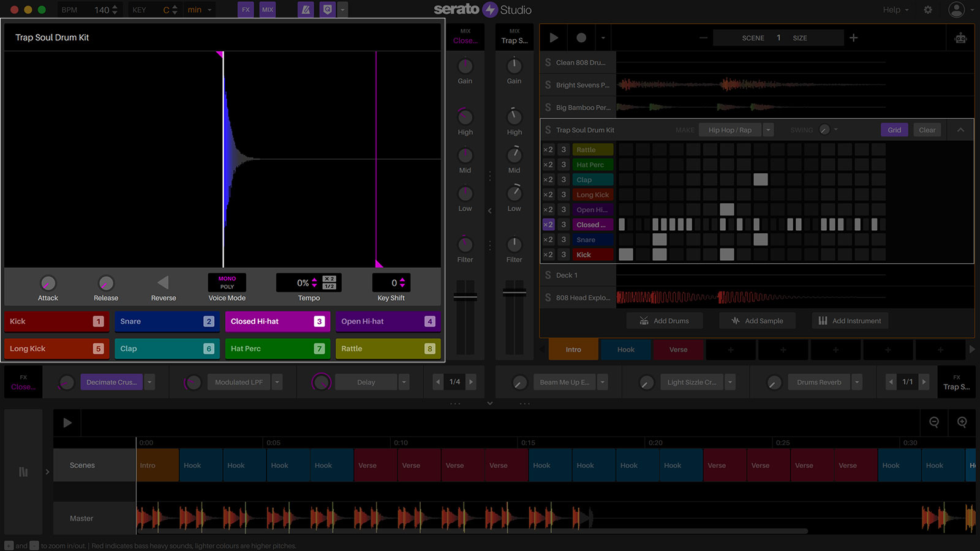
Task: Select the Intro scene tab
Action: pyautogui.click(x=573, y=350)
